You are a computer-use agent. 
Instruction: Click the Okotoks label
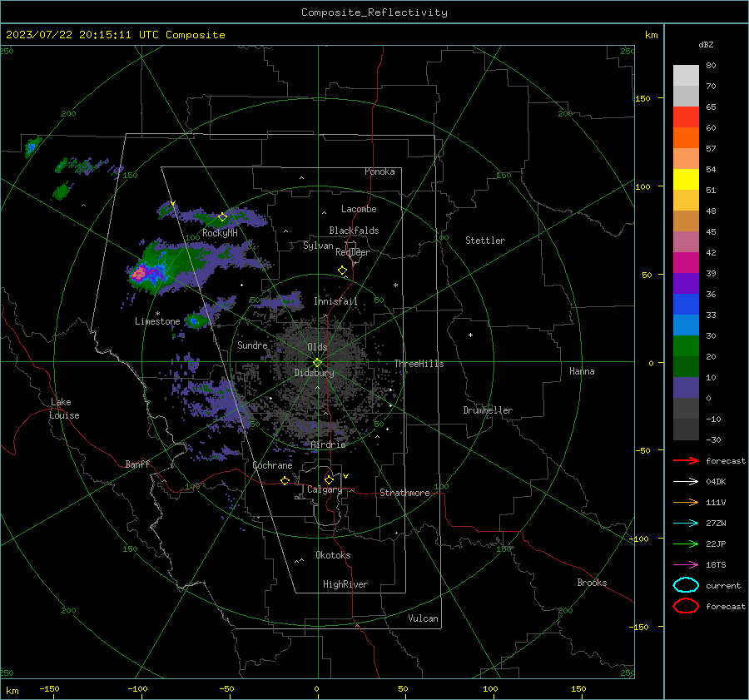pyautogui.click(x=333, y=555)
